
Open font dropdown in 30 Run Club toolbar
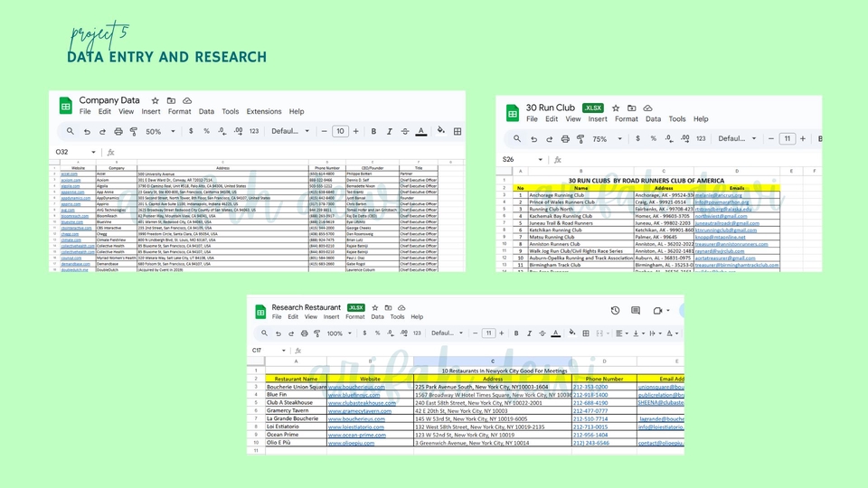coord(737,138)
